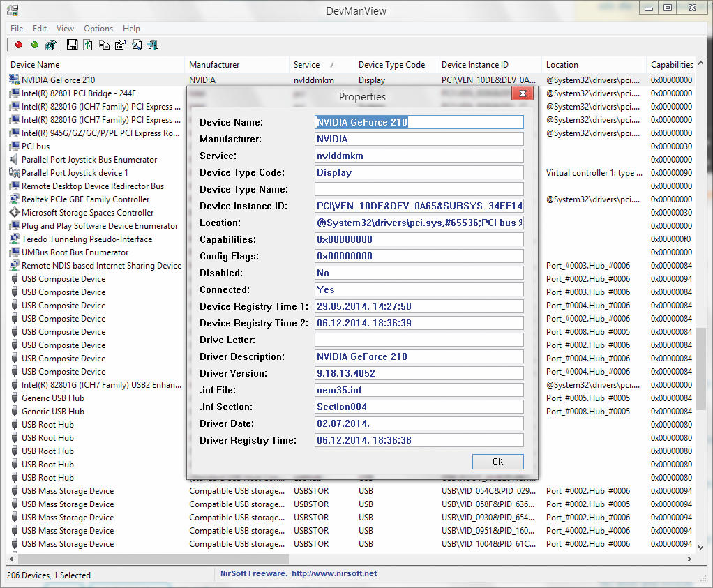Click the green Enable Selected Devices icon
Screen dimensions: 713x588
pyautogui.click(x=35, y=45)
